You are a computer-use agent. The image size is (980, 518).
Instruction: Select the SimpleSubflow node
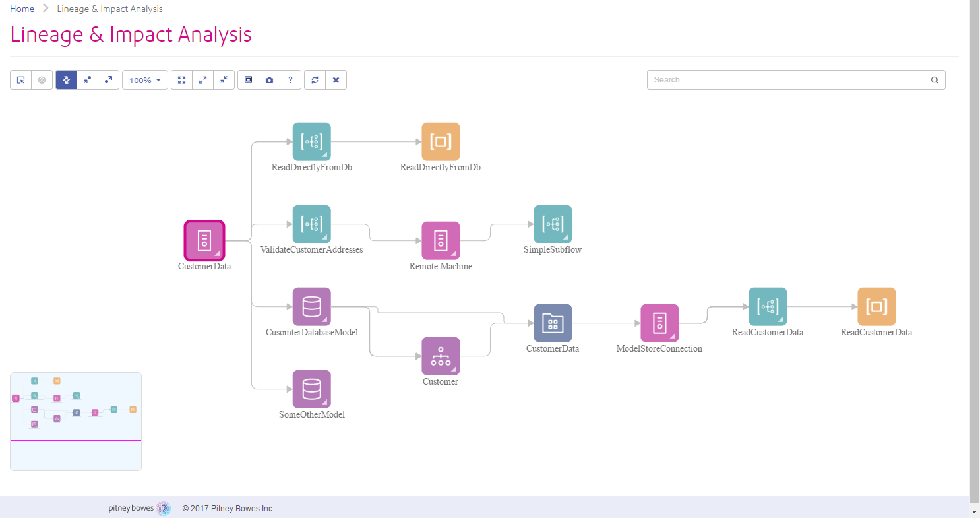click(x=553, y=224)
